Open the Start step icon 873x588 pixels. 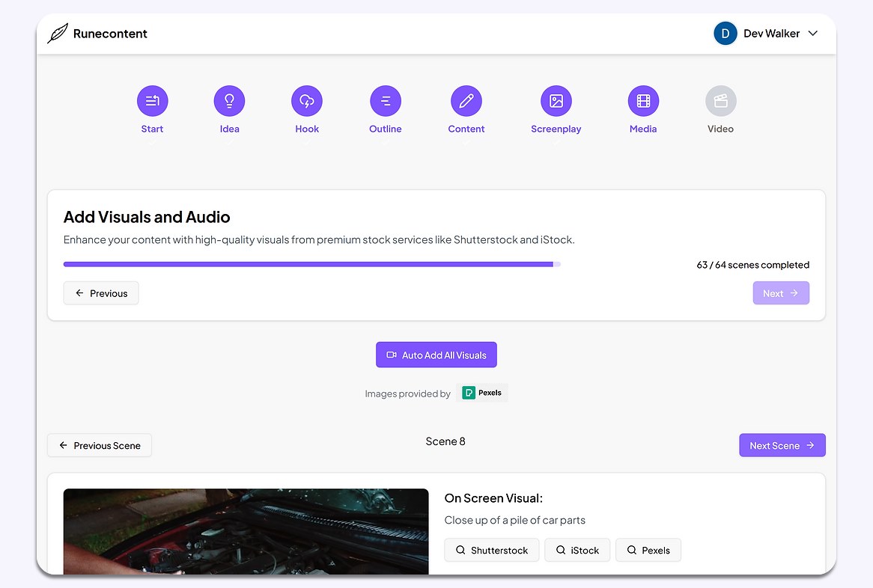[153, 101]
